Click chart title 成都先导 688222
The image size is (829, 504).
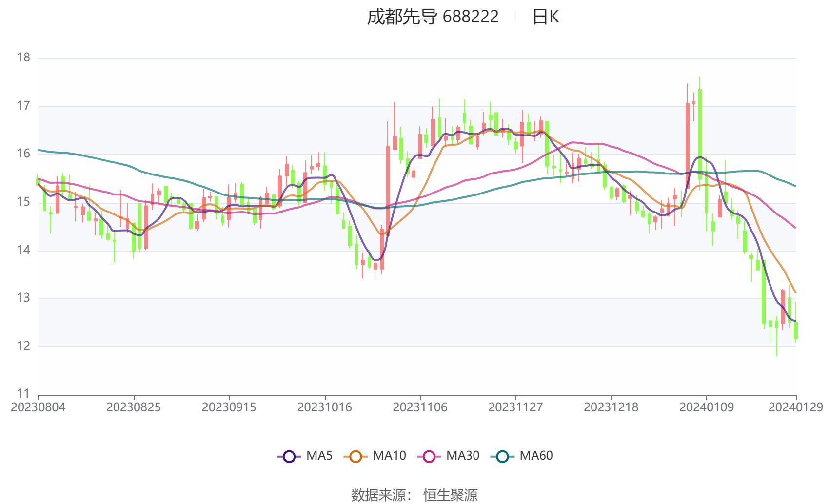click(x=433, y=17)
